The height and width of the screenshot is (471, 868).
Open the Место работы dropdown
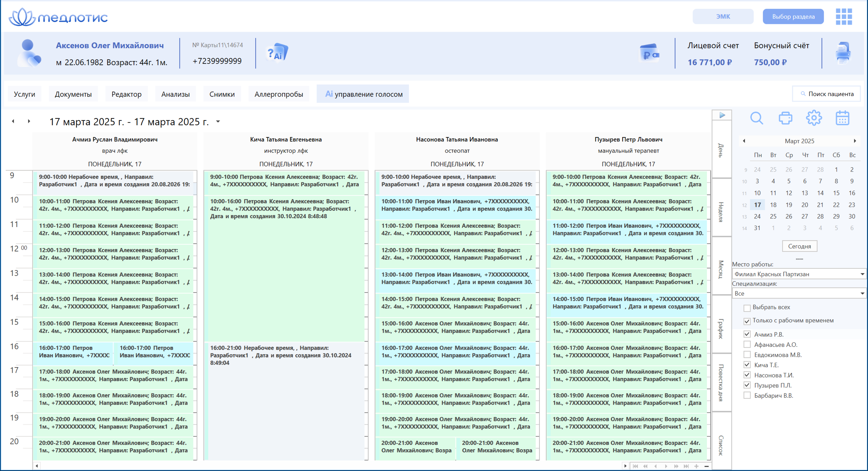[799, 274]
